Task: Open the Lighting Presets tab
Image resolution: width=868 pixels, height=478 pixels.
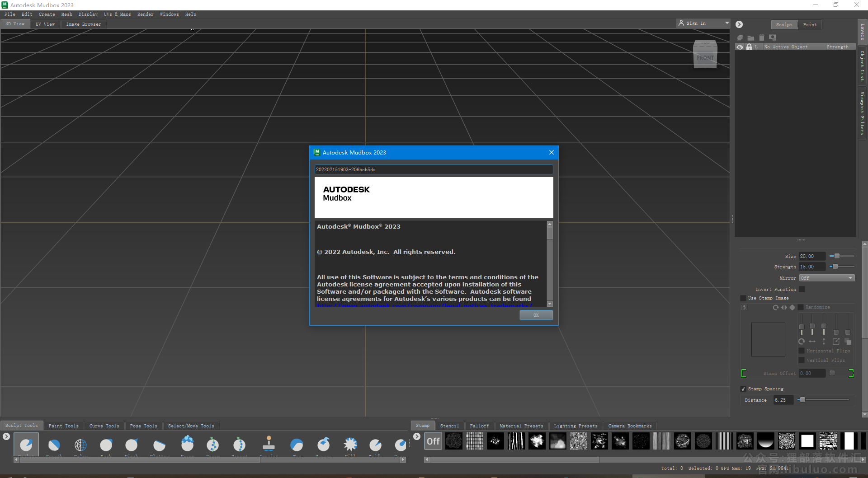Action: pyautogui.click(x=576, y=426)
